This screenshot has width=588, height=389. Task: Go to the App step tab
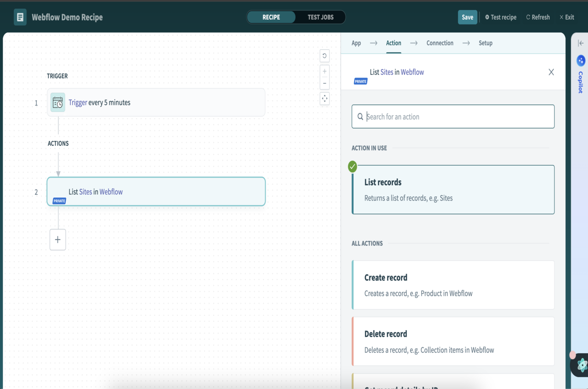tap(356, 43)
